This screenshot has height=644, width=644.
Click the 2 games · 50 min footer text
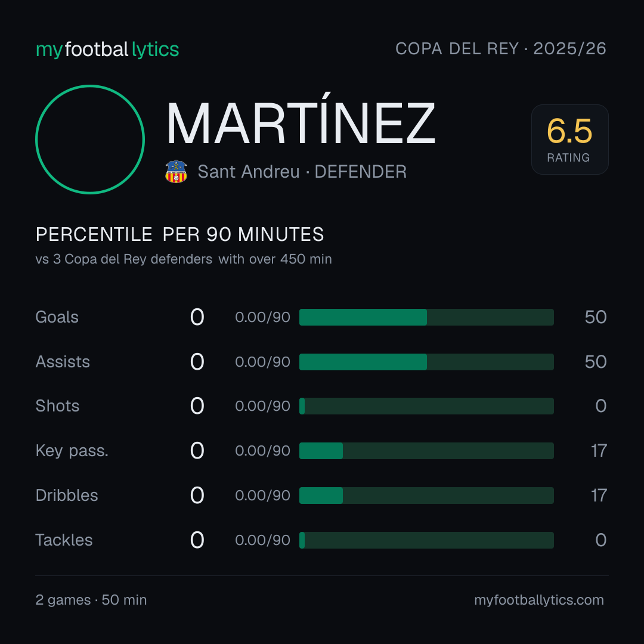coord(91,600)
